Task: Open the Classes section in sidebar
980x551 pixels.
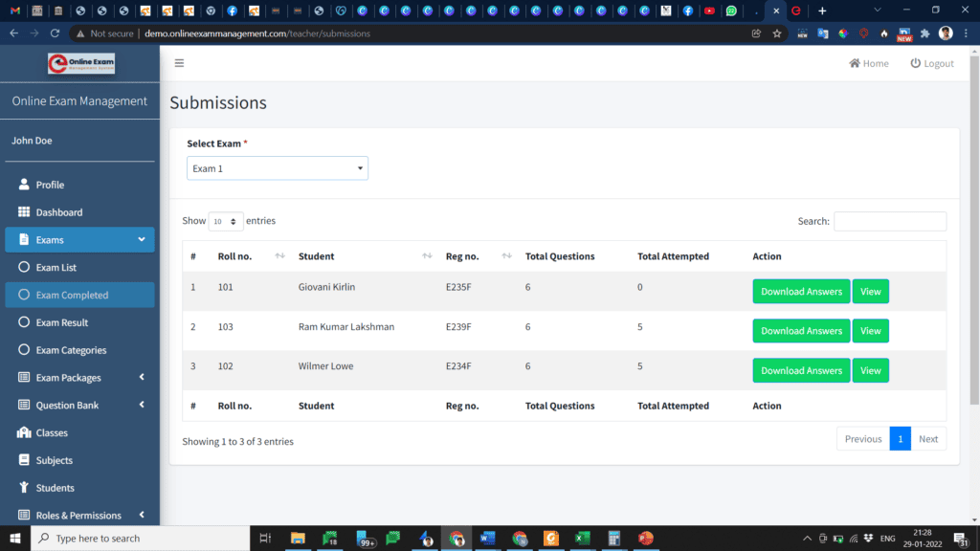Action: 49,432
